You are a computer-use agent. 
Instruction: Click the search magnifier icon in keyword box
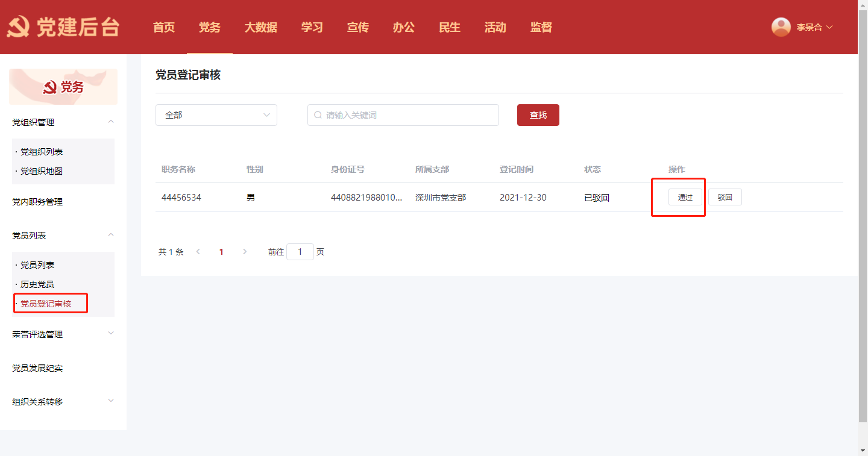(x=318, y=115)
